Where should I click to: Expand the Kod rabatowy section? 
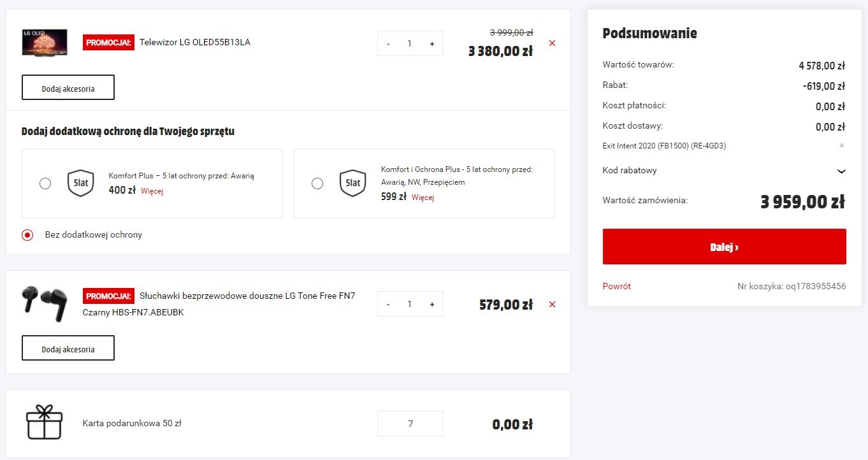click(x=724, y=171)
